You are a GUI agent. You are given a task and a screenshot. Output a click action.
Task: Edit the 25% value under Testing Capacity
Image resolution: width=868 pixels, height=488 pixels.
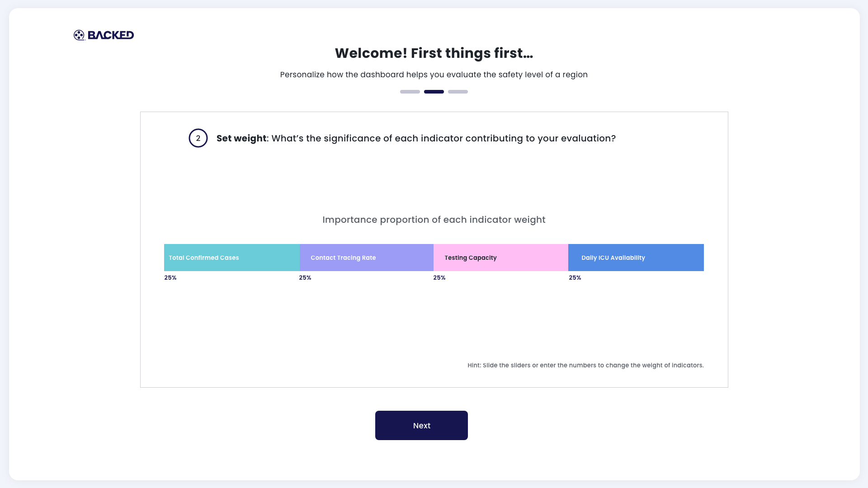[439, 278]
